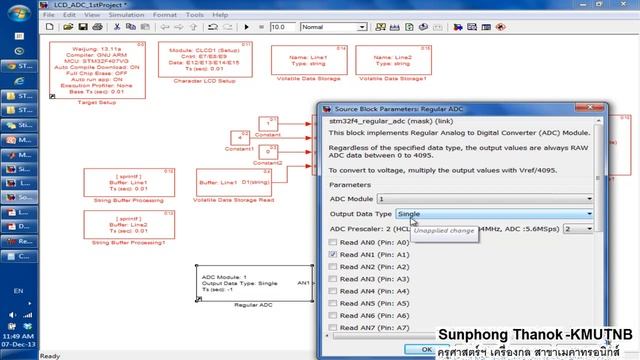This screenshot has height=360, width=640.
Task: Open the Model Explorer toolbar icon
Action: pyautogui.click(x=472, y=27)
